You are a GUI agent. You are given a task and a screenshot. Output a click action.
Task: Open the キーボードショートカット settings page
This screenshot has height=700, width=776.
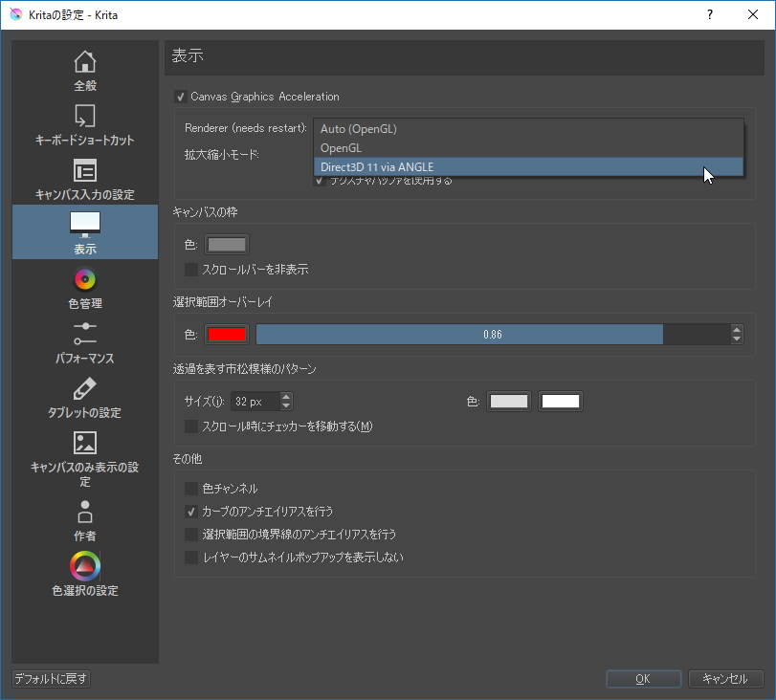(85, 125)
